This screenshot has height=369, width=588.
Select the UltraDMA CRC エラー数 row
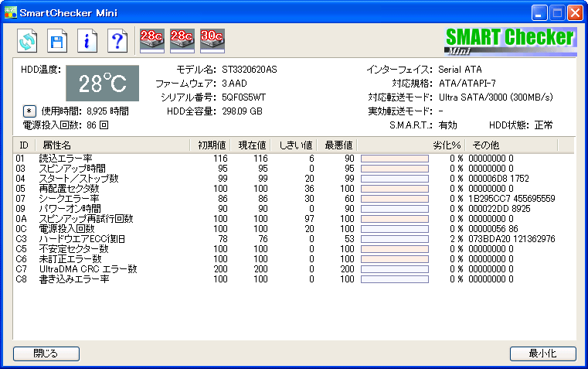pos(294,269)
